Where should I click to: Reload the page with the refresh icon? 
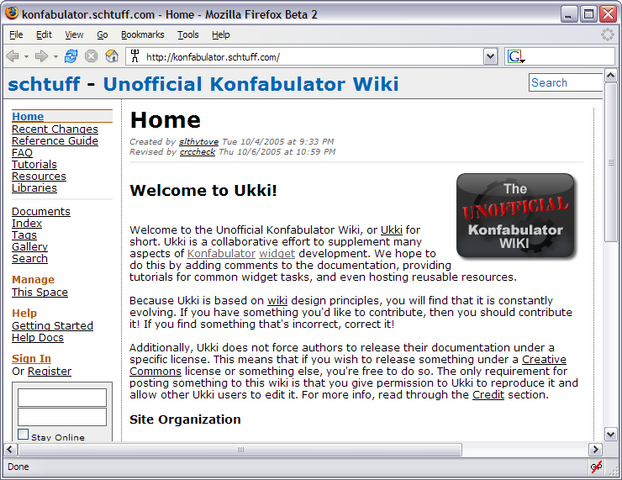(71, 56)
